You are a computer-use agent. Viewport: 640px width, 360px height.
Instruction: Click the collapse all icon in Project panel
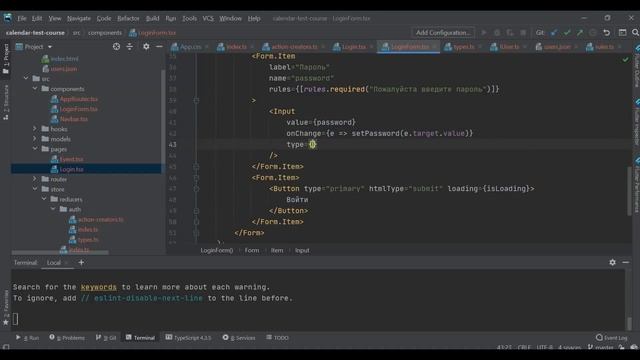click(130, 47)
